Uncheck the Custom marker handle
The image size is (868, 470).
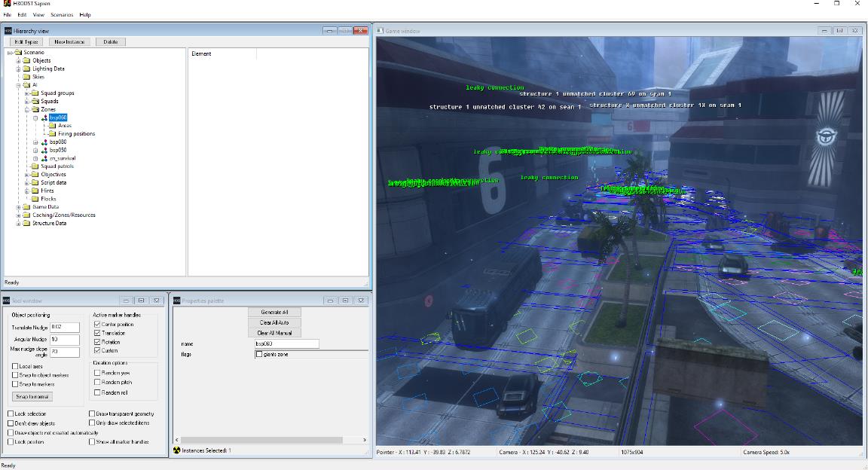pos(97,350)
